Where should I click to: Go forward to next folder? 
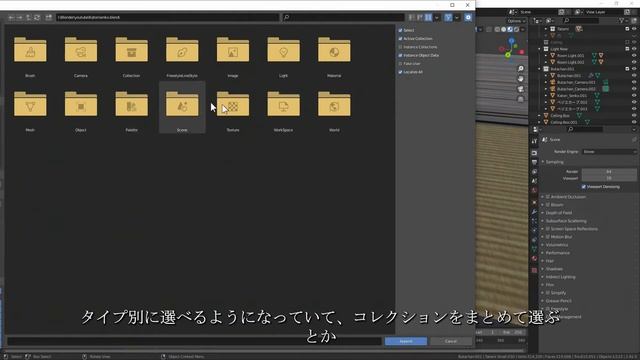(20, 18)
